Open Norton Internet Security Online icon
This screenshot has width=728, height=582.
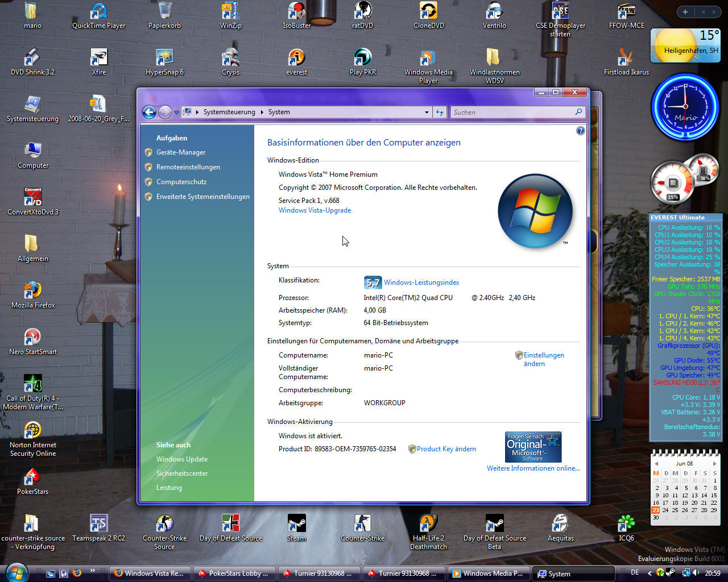click(32, 439)
